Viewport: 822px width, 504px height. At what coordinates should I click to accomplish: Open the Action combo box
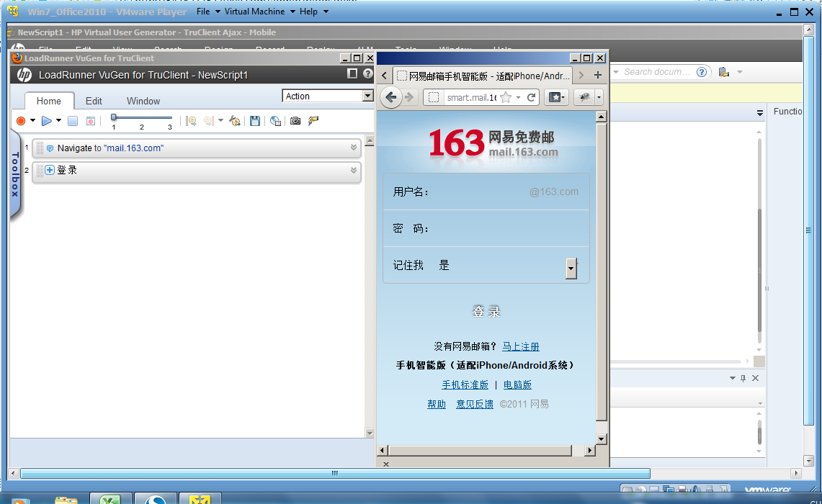[x=328, y=96]
